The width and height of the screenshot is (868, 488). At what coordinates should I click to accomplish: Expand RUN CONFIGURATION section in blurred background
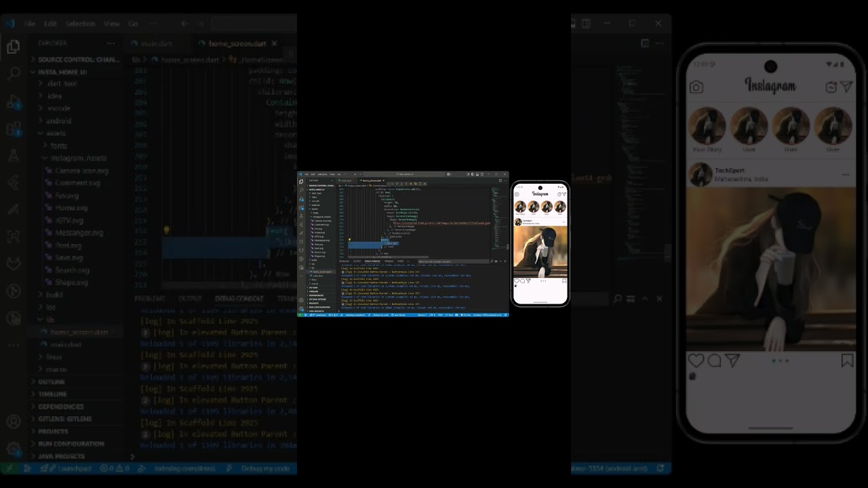point(76,444)
